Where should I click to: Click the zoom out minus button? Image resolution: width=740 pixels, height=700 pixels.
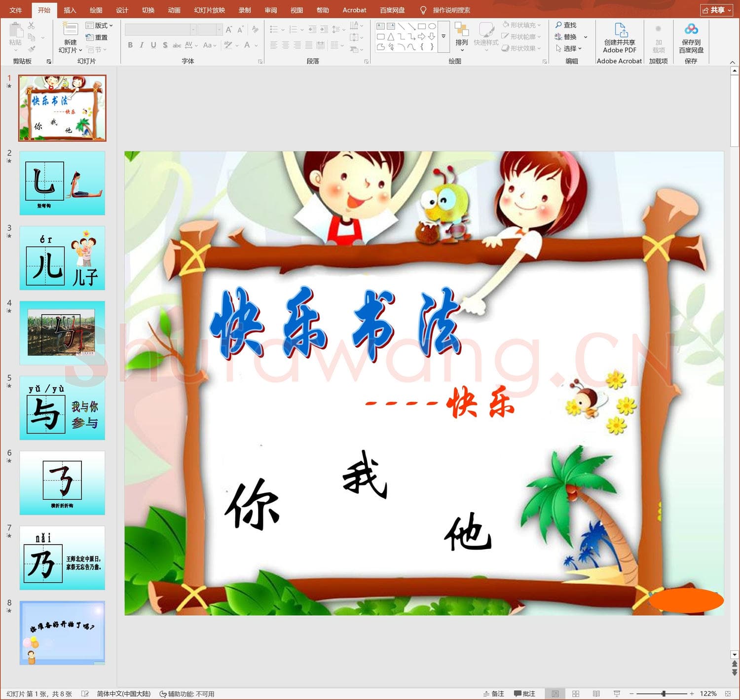point(631,694)
